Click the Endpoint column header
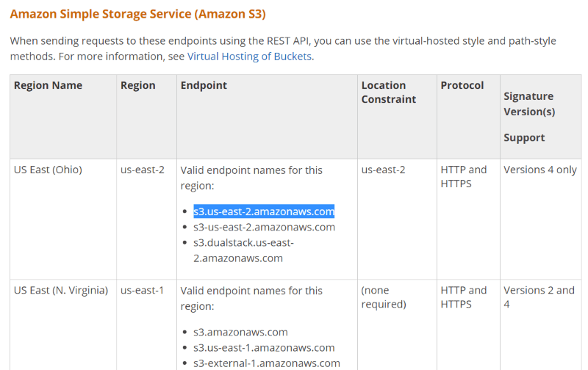 pos(204,86)
